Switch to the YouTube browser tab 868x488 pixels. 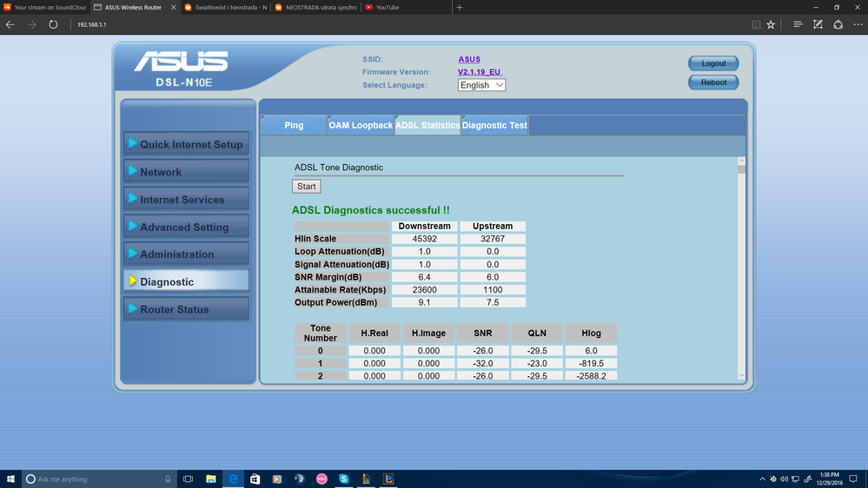coord(407,7)
